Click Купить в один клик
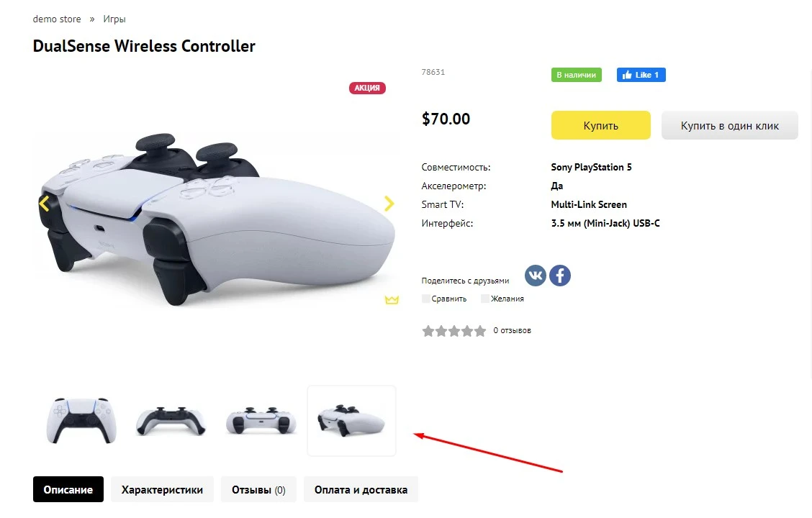The height and width of the screenshot is (518, 812). tap(730, 125)
